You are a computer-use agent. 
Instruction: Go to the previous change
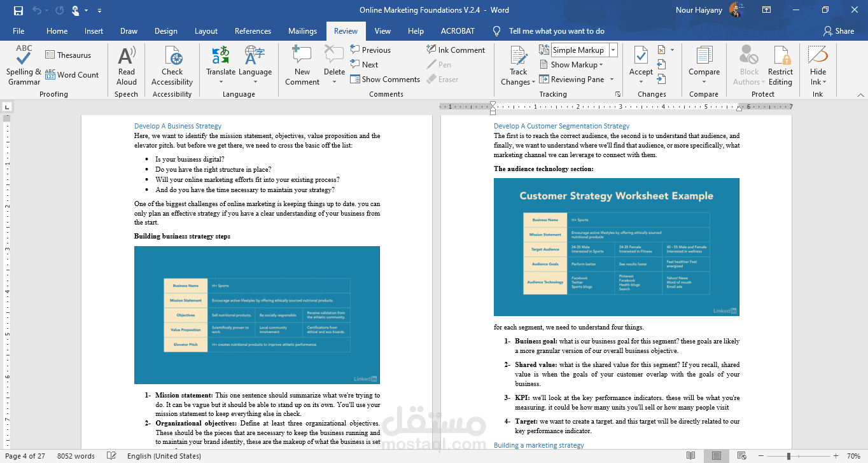(662, 64)
